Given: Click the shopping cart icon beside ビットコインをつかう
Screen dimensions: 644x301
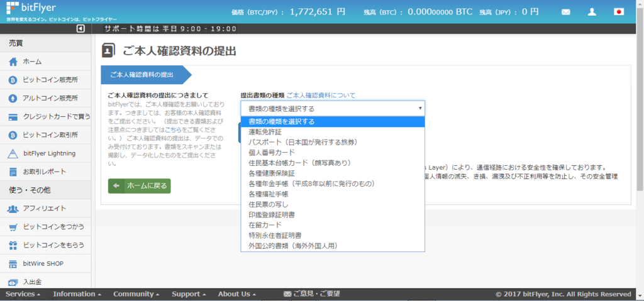Looking at the screenshot, I should click(x=13, y=227).
